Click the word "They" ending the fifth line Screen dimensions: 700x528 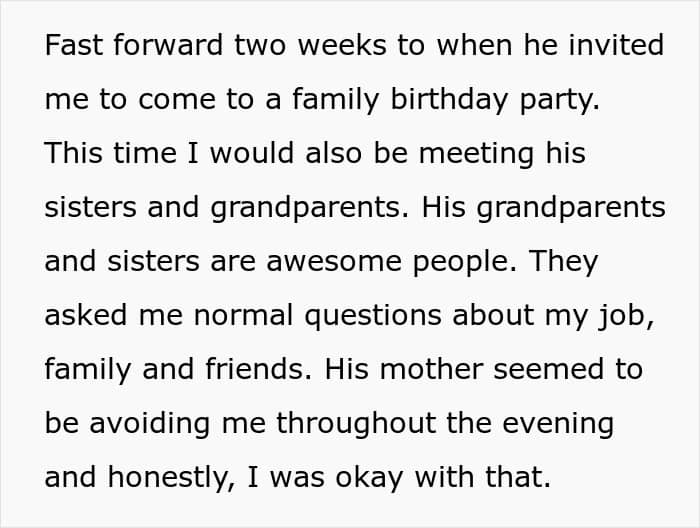coord(562,262)
